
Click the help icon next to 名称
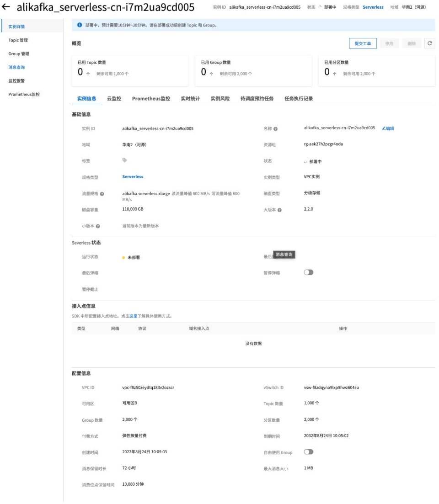[276, 129]
